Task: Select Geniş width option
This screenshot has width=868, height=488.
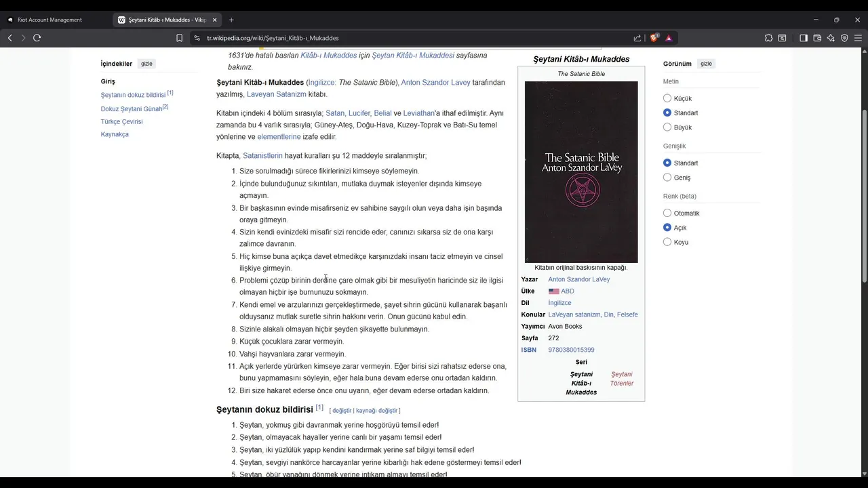Action: [667, 177]
